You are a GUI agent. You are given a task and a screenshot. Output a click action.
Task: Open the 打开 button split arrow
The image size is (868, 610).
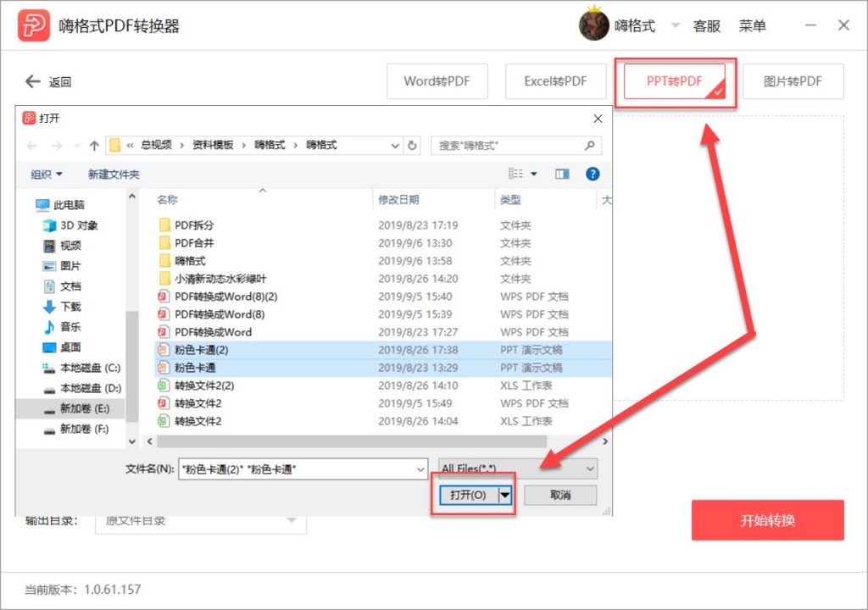coord(505,495)
